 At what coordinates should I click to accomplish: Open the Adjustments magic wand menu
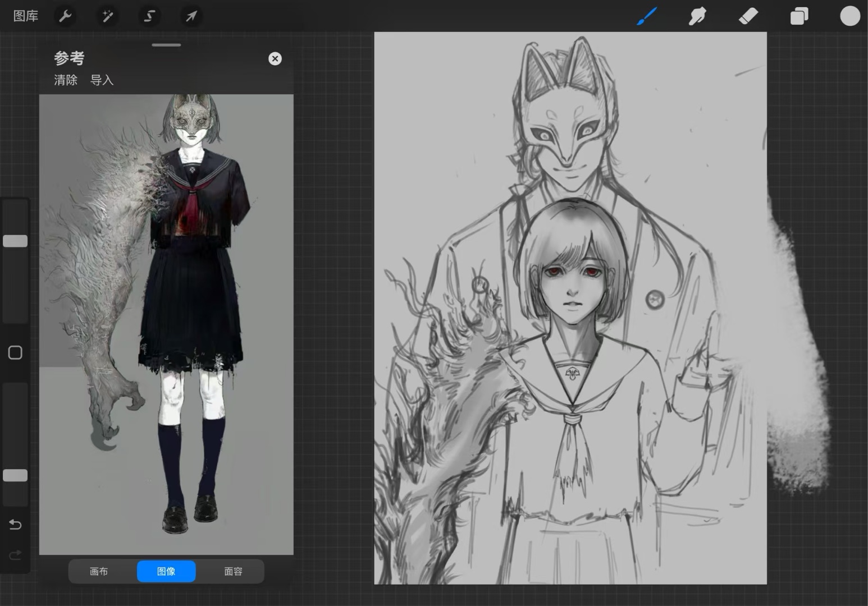point(107,16)
